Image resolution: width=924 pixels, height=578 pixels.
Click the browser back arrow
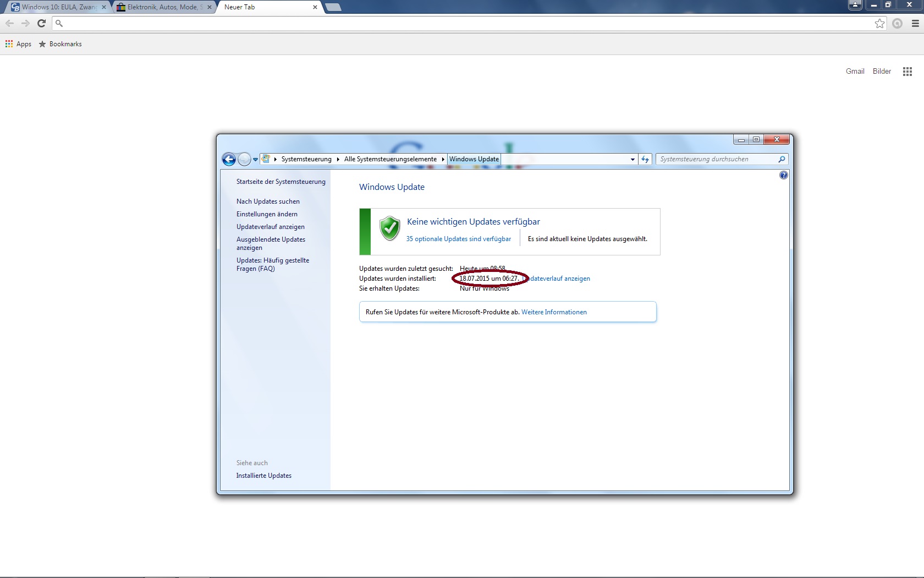point(9,23)
